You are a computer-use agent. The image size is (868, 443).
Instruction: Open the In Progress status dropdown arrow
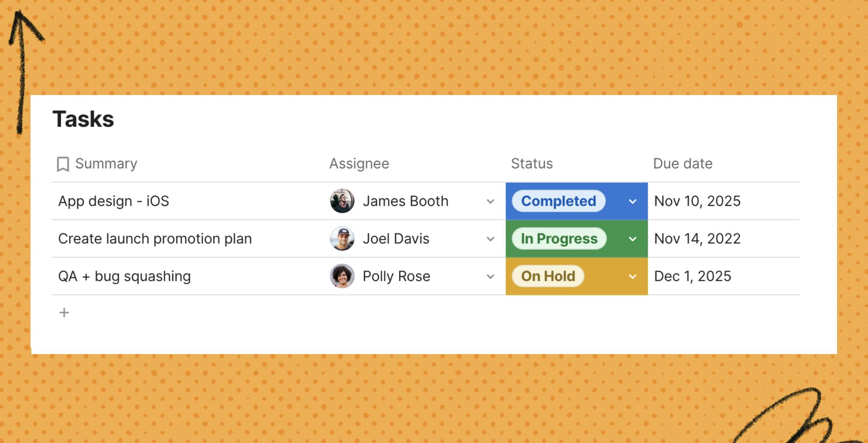click(x=632, y=239)
